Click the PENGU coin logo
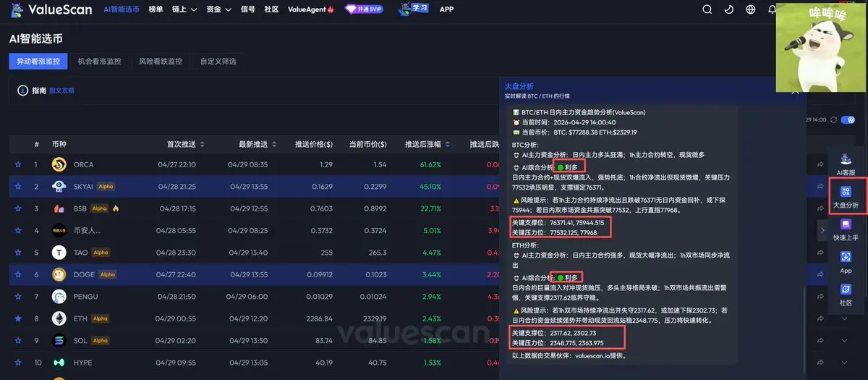The width and height of the screenshot is (868, 380). [59, 297]
